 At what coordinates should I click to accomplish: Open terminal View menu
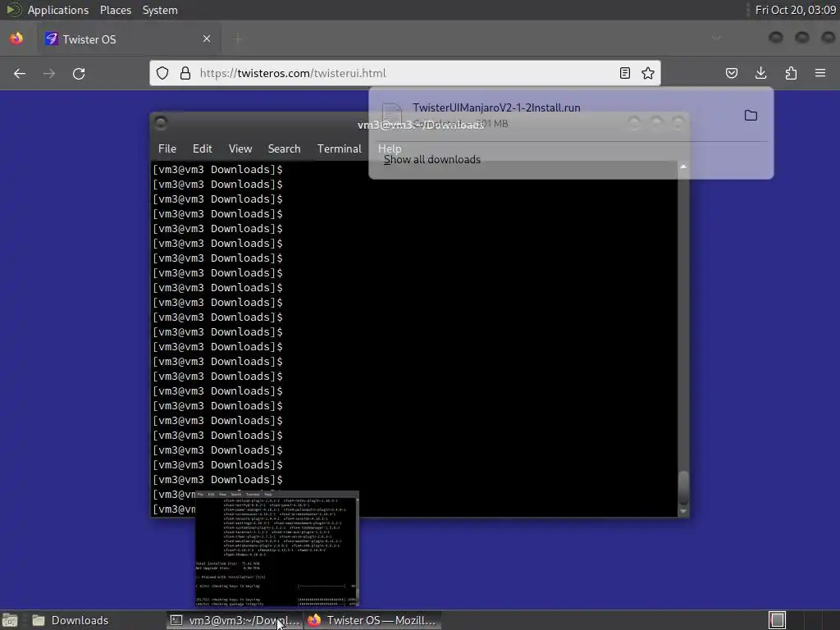tap(240, 149)
